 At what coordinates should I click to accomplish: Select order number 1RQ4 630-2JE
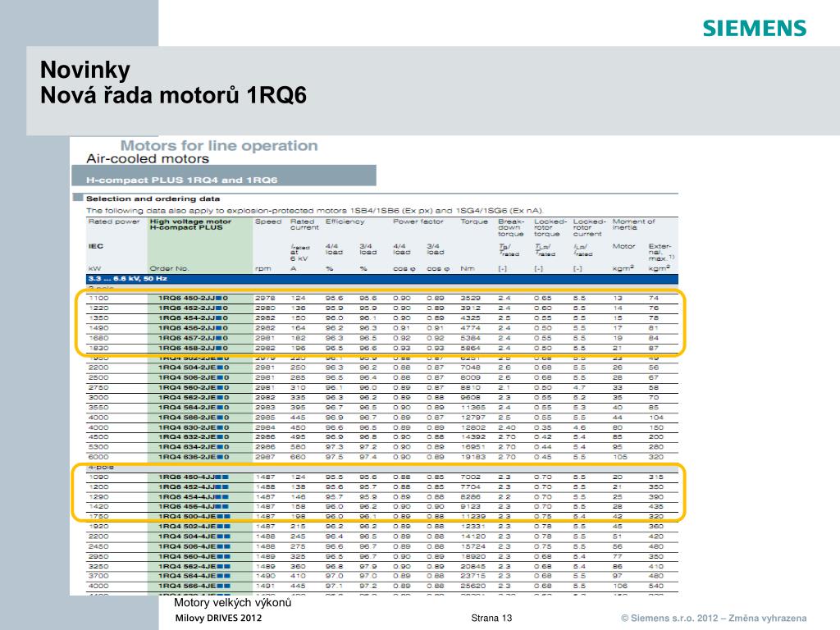(194, 427)
